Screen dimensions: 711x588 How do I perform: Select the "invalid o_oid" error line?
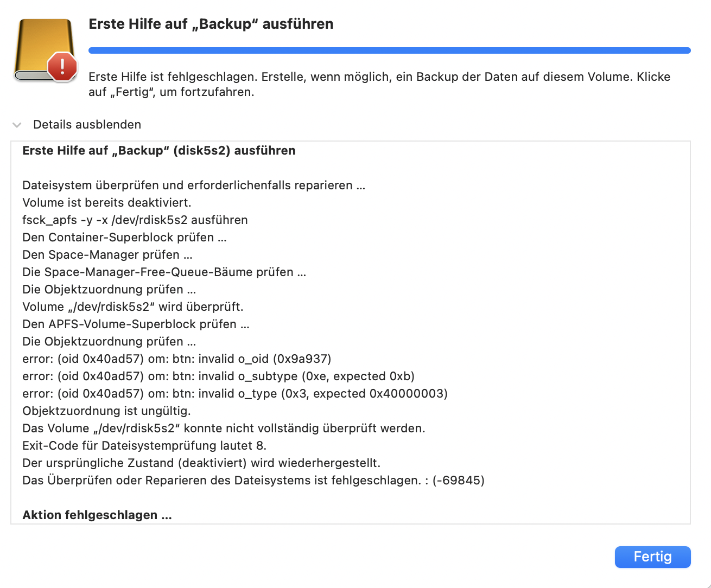coord(176,359)
